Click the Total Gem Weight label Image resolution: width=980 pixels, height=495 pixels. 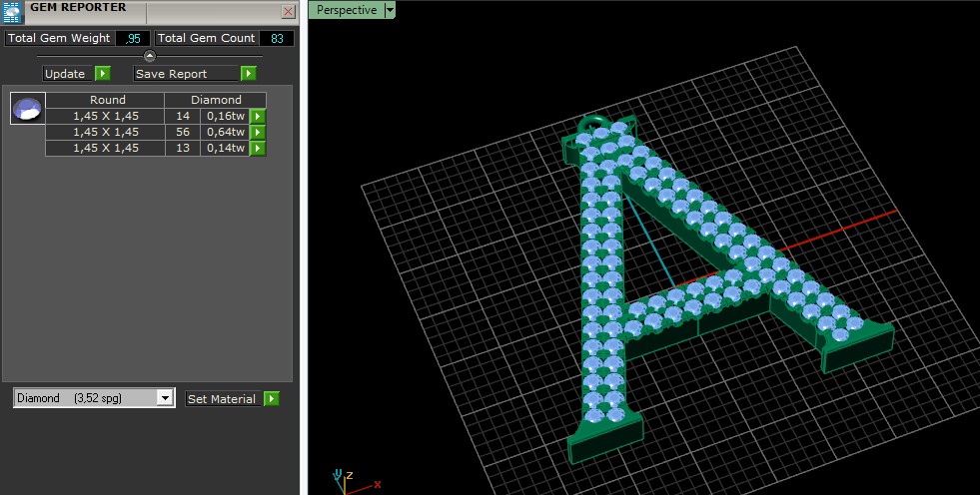coord(59,38)
